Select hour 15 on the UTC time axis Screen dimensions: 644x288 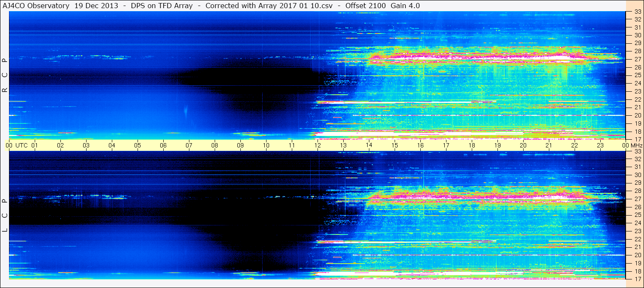click(x=395, y=145)
